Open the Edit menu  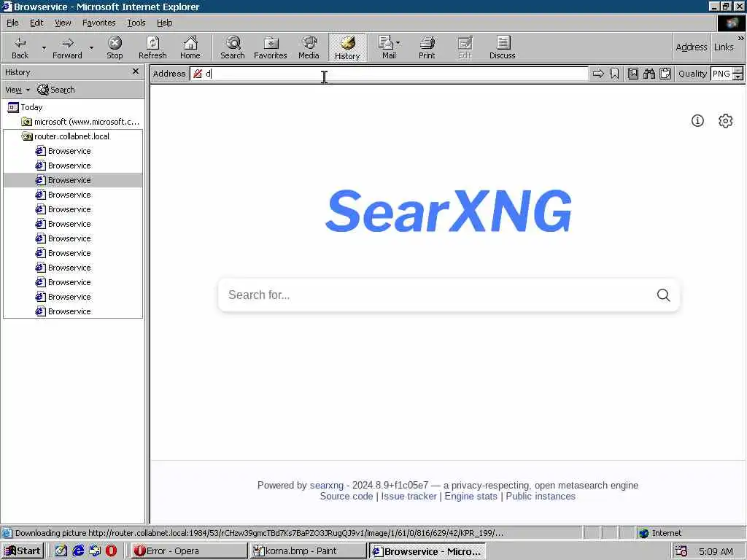point(36,23)
